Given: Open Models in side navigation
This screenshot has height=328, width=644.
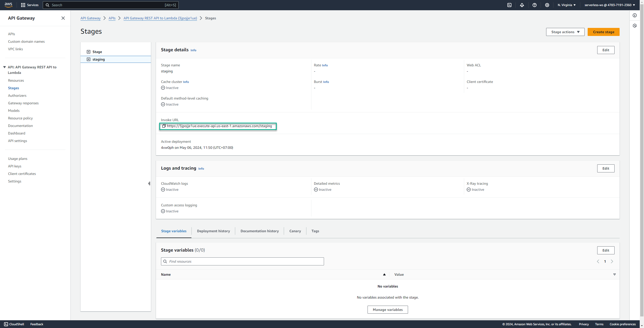Looking at the screenshot, I should (14, 111).
